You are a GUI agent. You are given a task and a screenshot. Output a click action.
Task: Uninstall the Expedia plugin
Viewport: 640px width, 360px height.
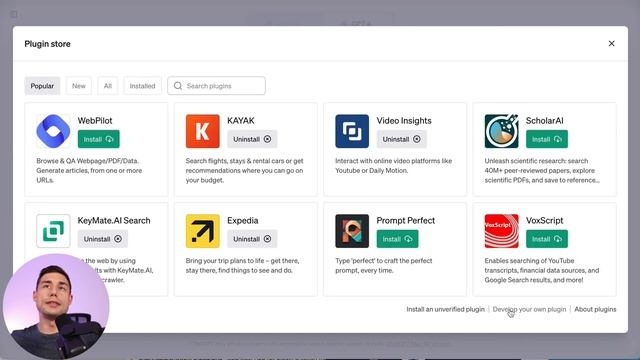pos(252,239)
